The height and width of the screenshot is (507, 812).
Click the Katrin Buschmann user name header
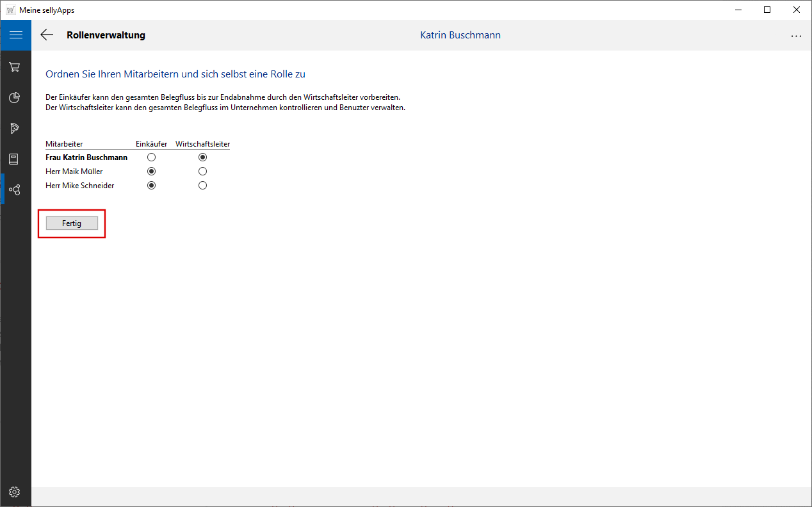coord(460,35)
